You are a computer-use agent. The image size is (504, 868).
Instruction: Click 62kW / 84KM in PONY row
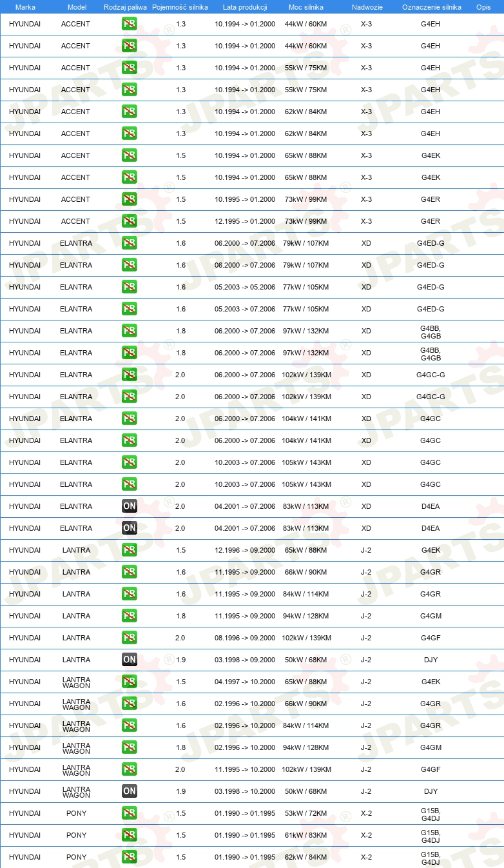click(x=306, y=857)
